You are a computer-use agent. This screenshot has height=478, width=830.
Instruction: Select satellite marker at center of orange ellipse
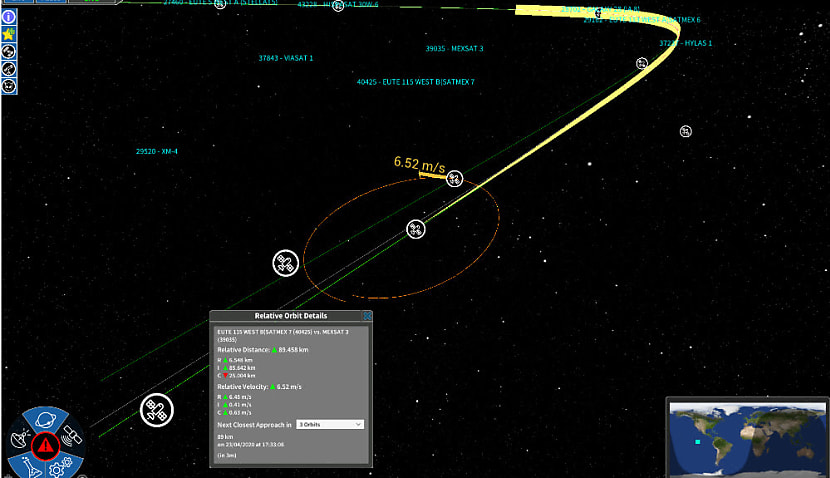(416, 229)
